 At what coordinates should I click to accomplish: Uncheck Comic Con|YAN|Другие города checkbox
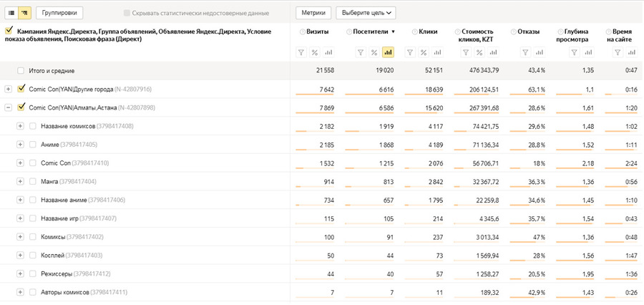pyautogui.click(x=21, y=88)
